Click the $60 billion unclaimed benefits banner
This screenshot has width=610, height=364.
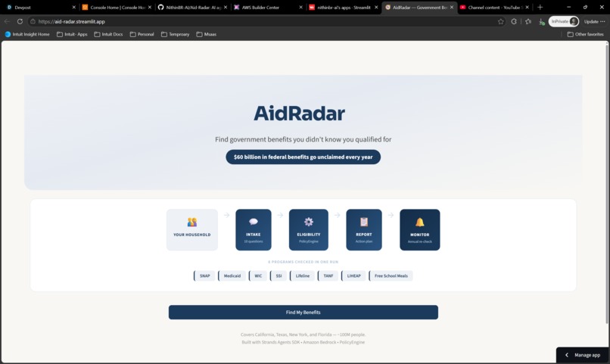303,157
